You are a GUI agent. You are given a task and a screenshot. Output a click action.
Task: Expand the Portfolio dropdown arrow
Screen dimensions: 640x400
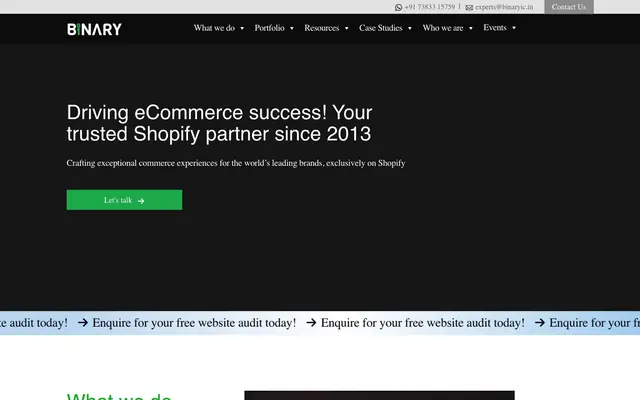(292, 28)
